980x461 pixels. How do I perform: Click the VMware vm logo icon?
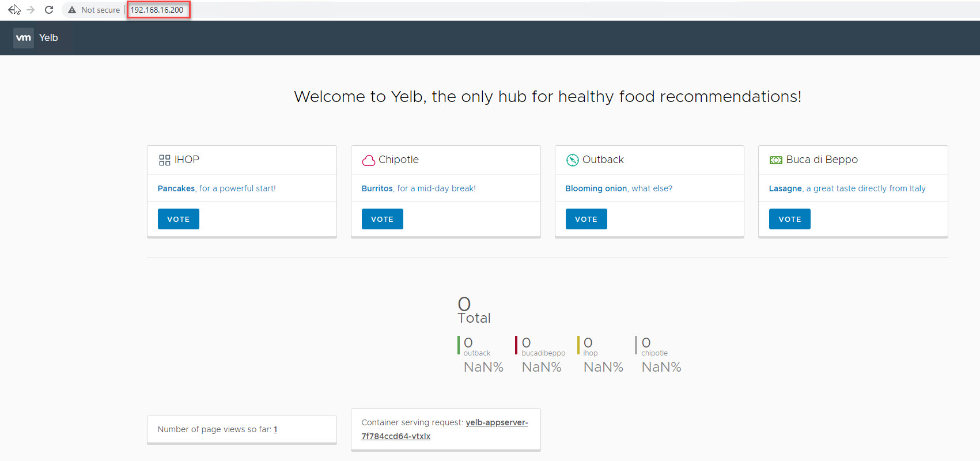click(24, 38)
